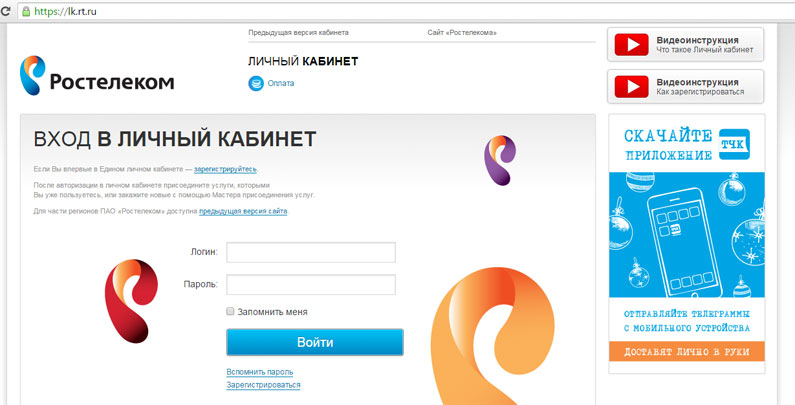
Task: Open 'Сайт «Ростелекома»' top menu item
Action: click(462, 32)
